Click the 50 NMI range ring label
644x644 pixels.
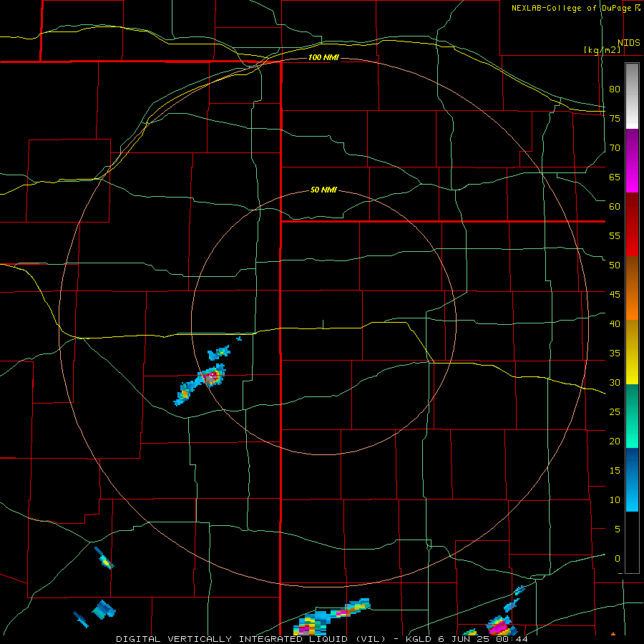(x=323, y=190)
